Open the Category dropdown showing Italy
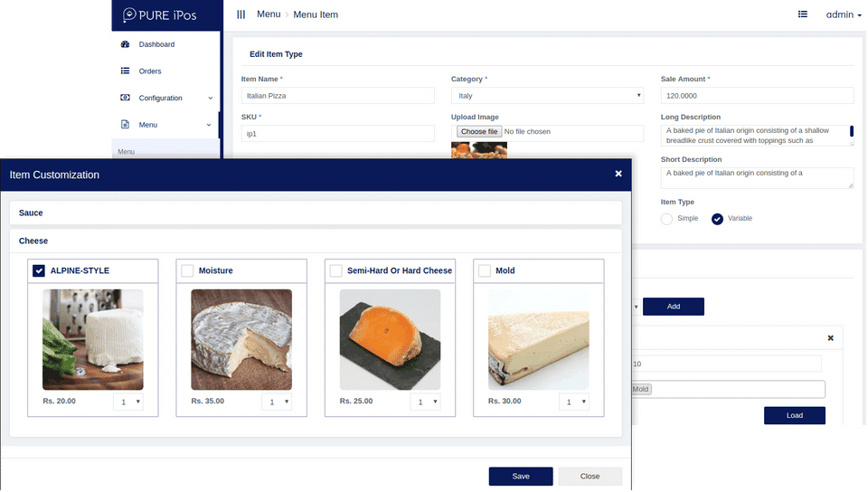This screenshot has height=492, width=868. point(548,96)
